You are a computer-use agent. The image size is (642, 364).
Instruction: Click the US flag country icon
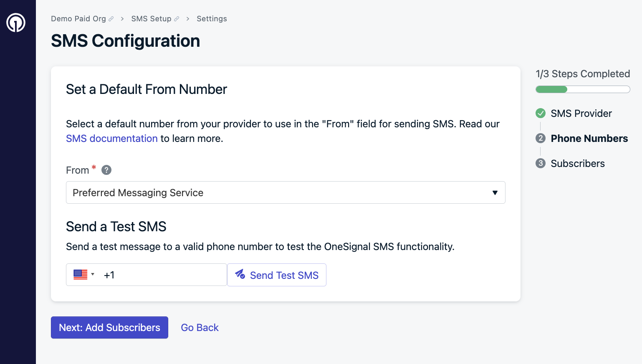pos(81,275)
